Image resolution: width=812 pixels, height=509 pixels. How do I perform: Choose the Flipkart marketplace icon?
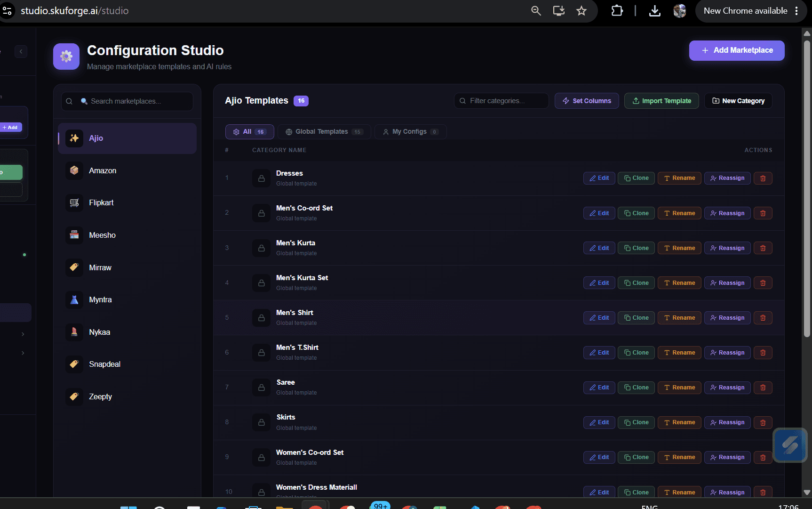[x=74, y=202]
